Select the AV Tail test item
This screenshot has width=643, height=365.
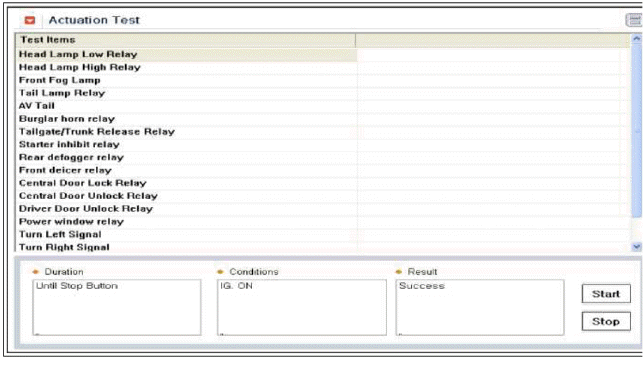click(x=186, y=106)
